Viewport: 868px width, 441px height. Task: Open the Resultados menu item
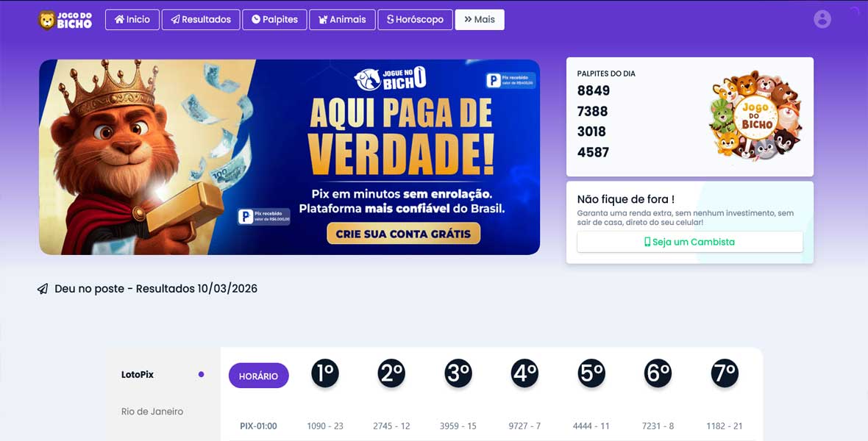(x=201, y=19)
